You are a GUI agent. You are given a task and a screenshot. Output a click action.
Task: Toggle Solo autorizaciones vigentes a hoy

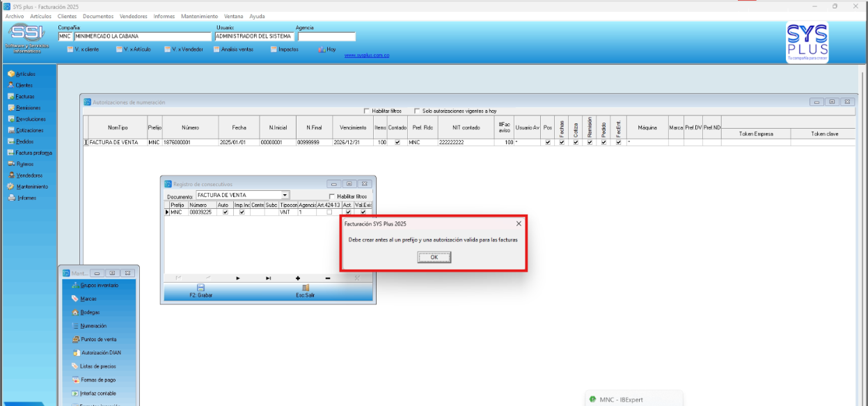click(417, 111)
